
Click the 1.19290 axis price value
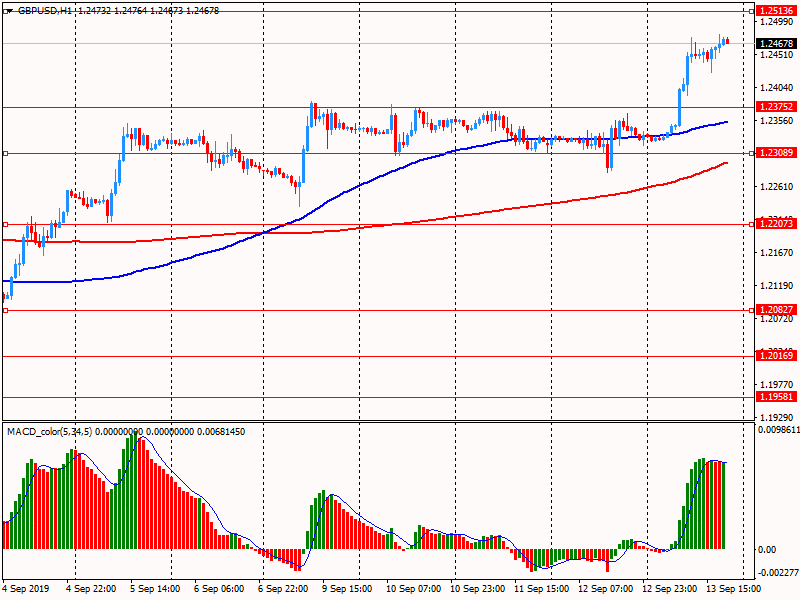click(x=777, y=417)
